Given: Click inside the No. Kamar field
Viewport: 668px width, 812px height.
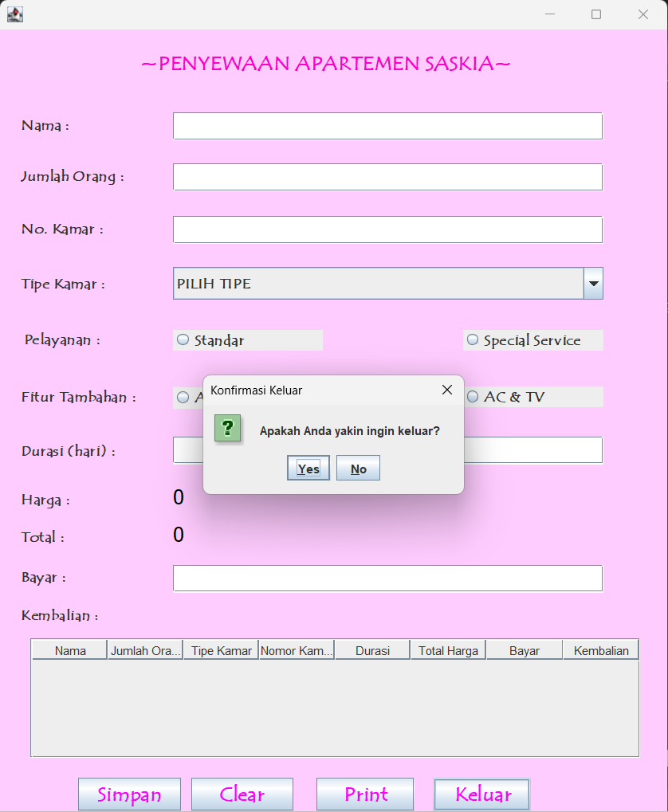Looking at the screenshot, I should click(x=387, y=229).
